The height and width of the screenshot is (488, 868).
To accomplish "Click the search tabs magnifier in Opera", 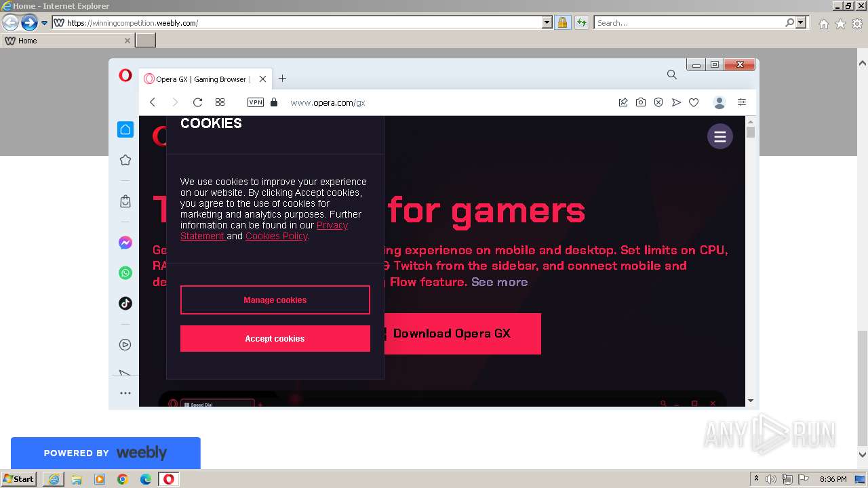I will (671, 75).
